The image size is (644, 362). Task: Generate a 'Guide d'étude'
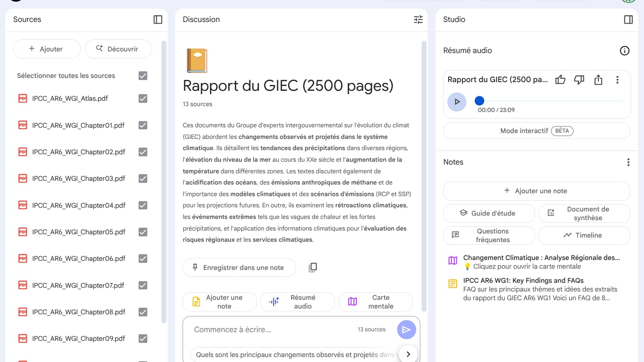(x=489, y=214)
